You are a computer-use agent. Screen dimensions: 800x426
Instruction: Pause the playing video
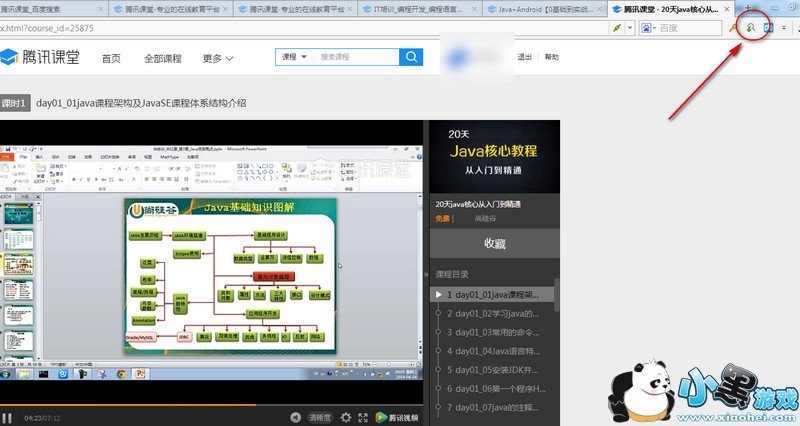click(x=8, y=417)
